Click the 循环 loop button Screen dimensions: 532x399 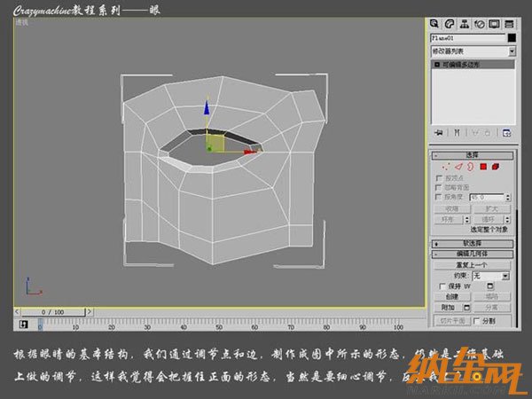pos(489,220)
